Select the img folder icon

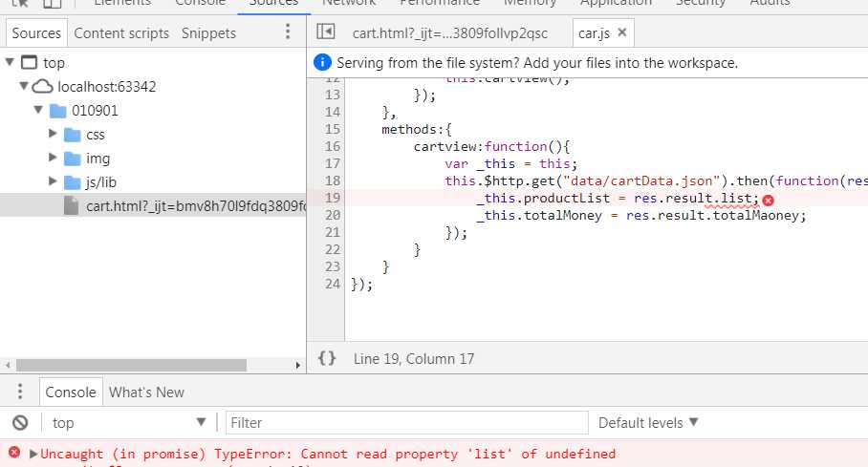pos(73,159)
